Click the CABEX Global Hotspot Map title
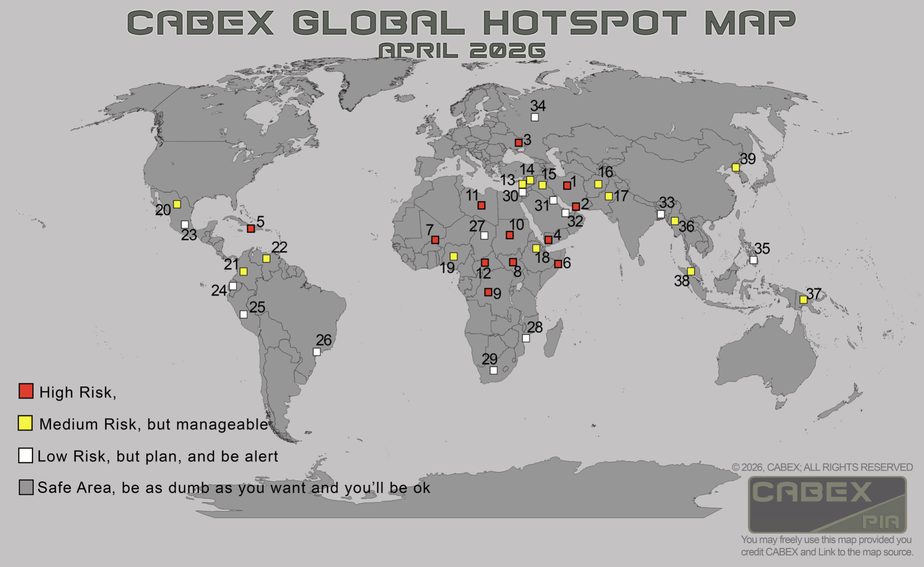This screenshot has height=567, width=924. 462,23
